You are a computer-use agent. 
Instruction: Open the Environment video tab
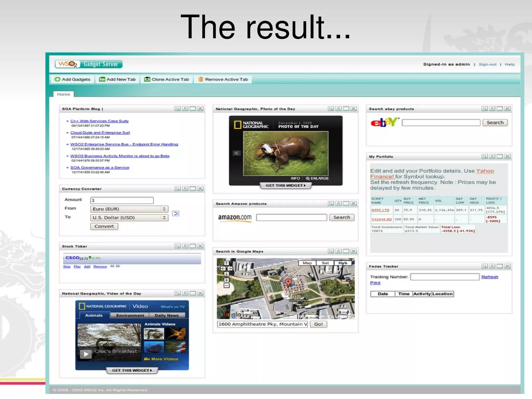130,315
